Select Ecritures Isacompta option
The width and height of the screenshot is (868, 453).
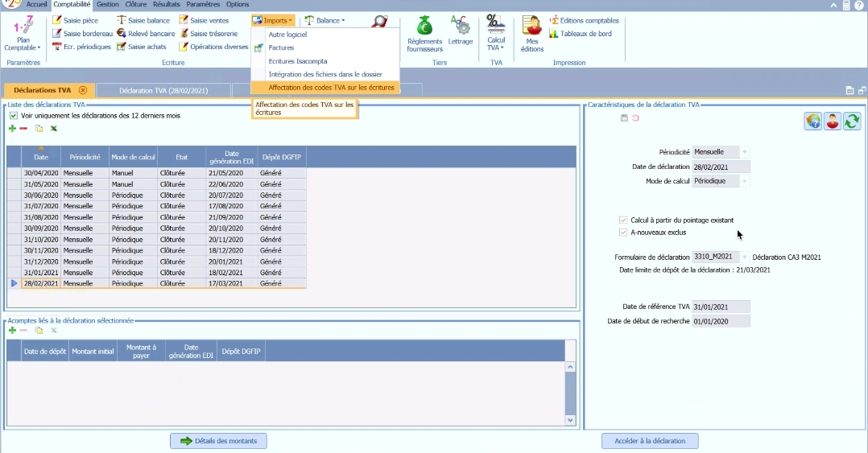(x=298, y=61)
